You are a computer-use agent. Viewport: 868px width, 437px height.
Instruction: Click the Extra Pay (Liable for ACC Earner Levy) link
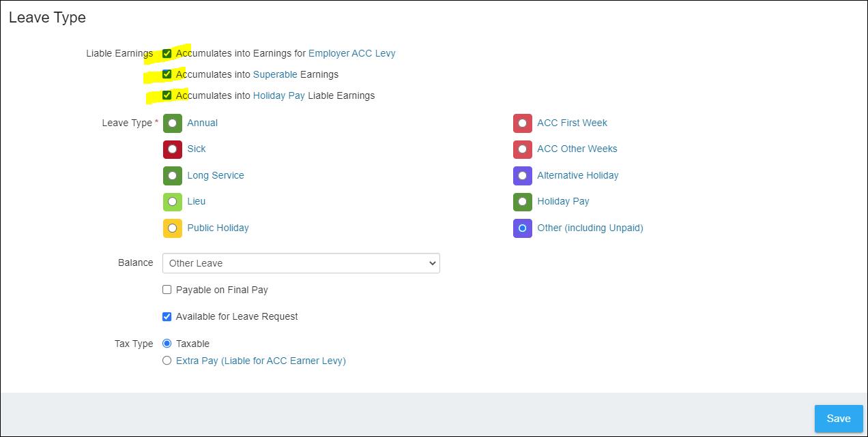click(261, 361)
